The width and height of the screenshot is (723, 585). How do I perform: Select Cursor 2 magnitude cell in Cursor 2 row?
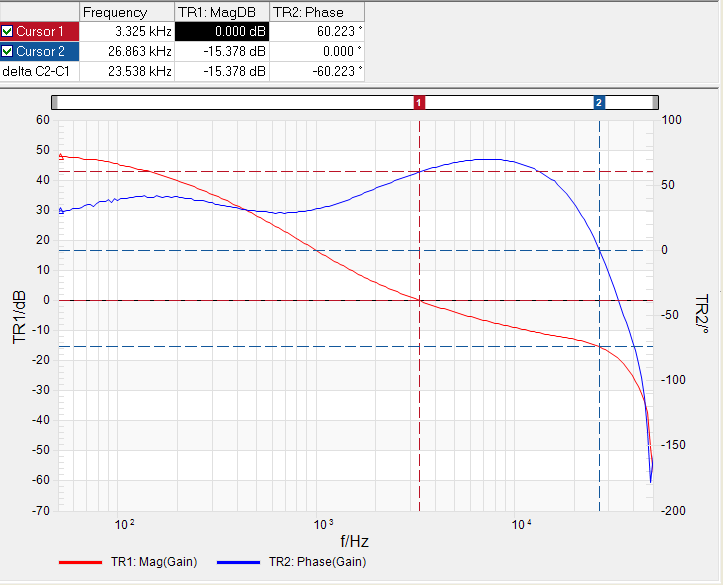222,51
